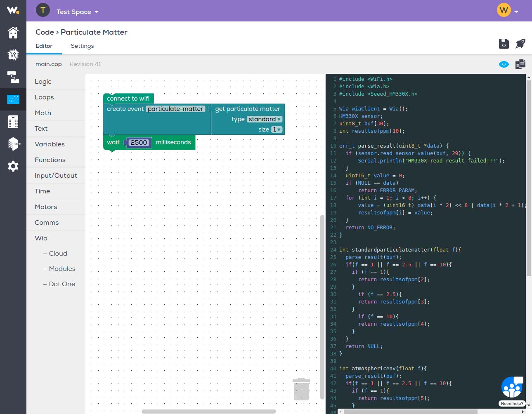Switch to the Editor tab

point(44,46)
